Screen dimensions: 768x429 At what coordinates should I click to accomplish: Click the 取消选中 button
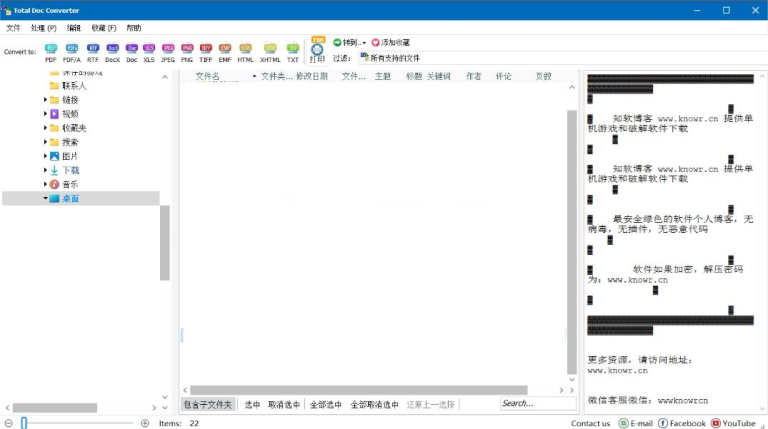[284, 405]
